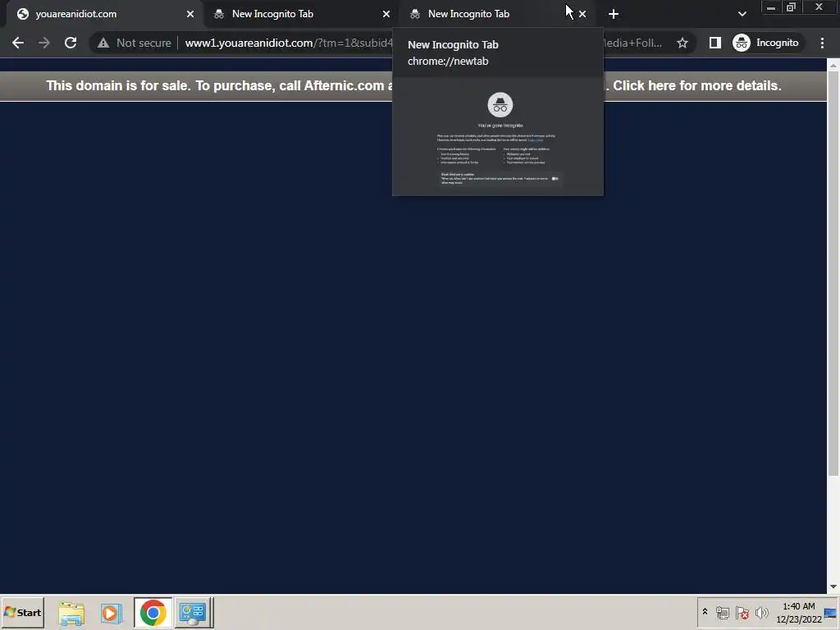Open the Chrome three-dot menu
This screenshot has width=840, height=630.
(822, 43)
